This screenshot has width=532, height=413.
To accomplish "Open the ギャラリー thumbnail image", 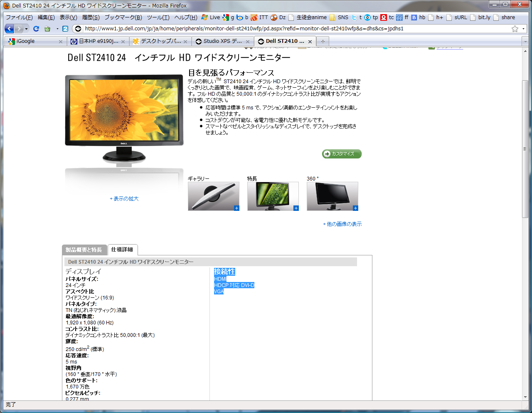I will [214, 196].
